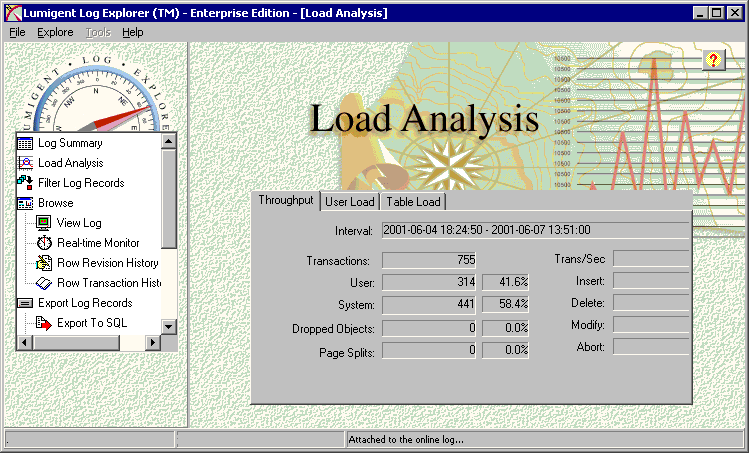Select Log Summary in the navigation tree
Image resolution: width=749 pixels, height=453 pixels.
[70, 143]
